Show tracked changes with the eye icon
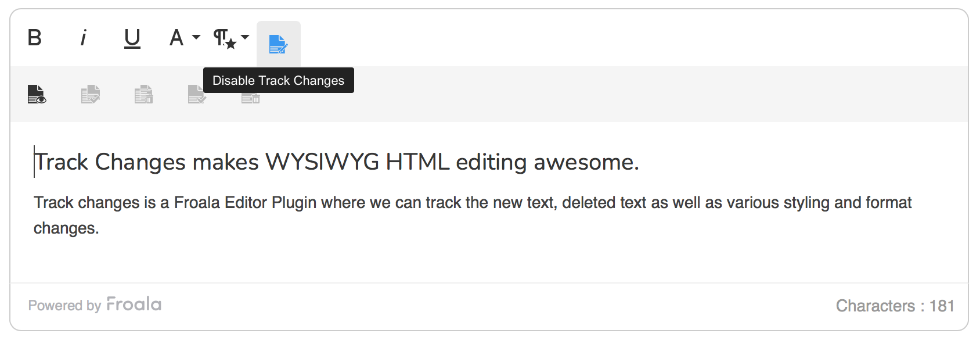This screenshot has width=980, height=337. click(x=37, y=94)
